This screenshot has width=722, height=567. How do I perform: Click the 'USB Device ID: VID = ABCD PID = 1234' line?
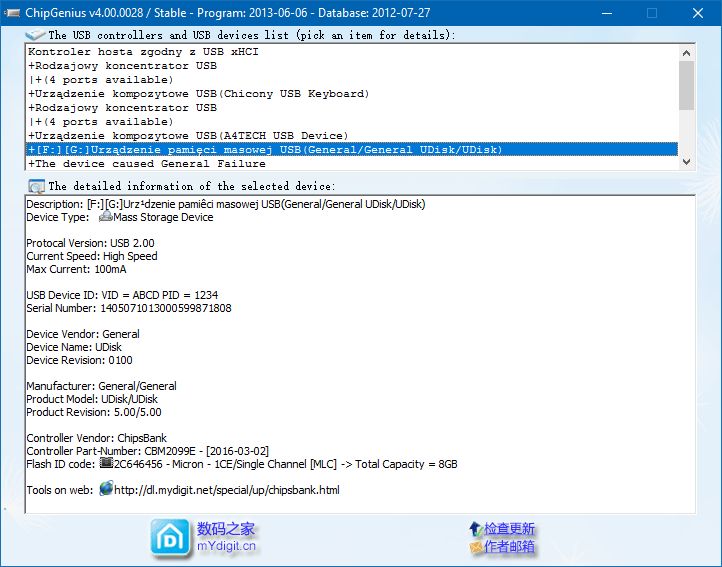point(122,295)
